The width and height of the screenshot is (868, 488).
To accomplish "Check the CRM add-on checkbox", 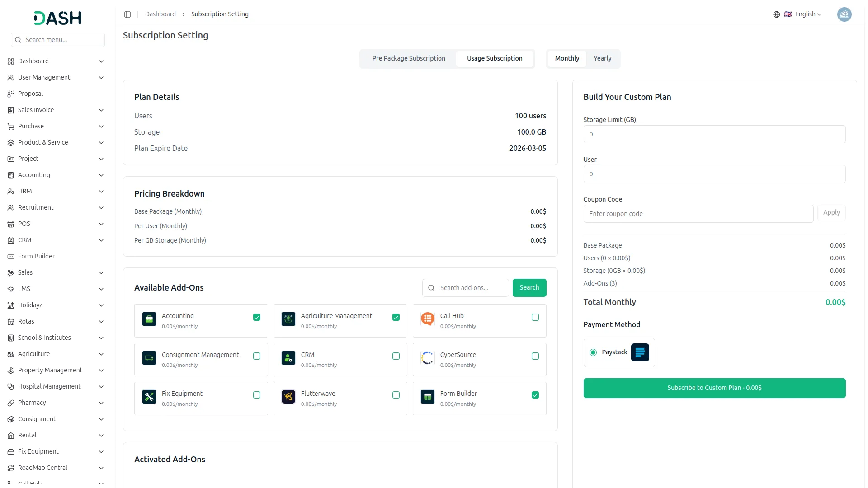I will tap(396, 356).
